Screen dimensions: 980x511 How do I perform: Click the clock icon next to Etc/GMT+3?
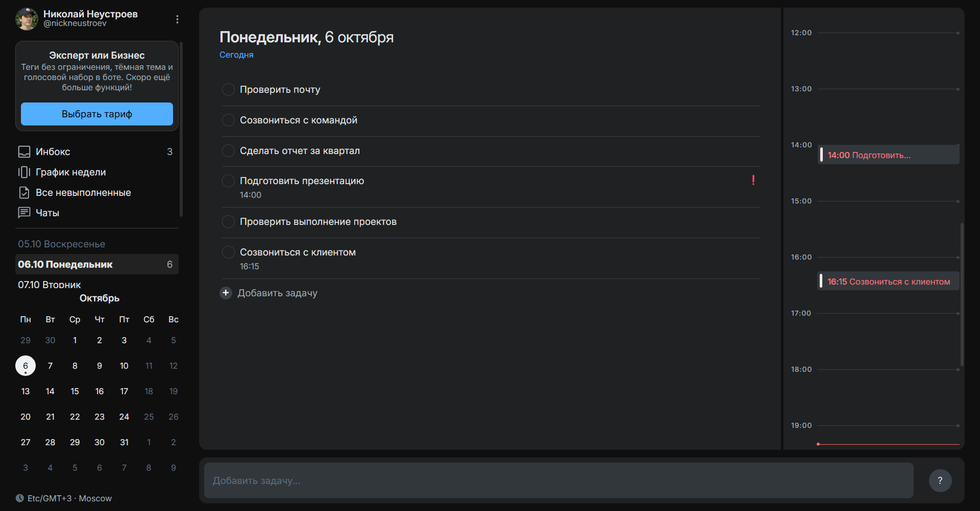(20, 498)
